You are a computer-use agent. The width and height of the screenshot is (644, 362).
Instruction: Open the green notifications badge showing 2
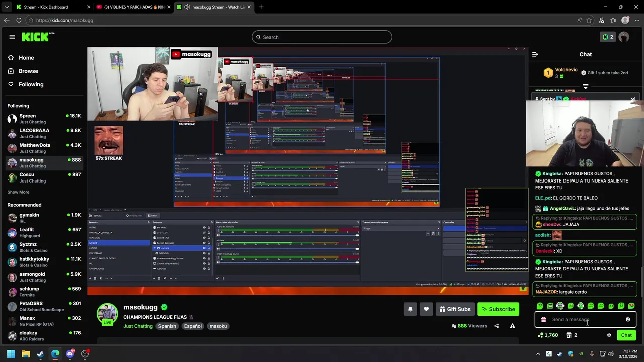[x=608, y=37]
